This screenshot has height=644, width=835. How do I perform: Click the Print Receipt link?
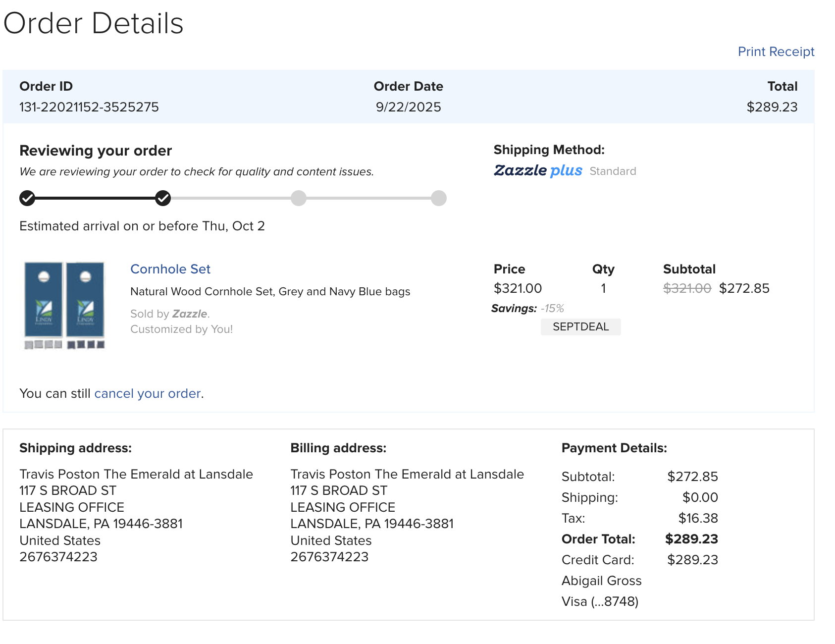click(x=776, y=52)
